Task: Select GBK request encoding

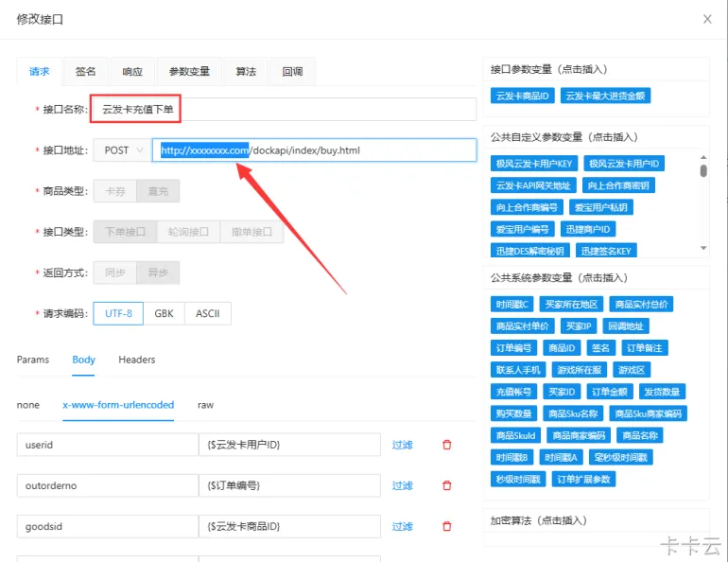Action: pos(164,313)
